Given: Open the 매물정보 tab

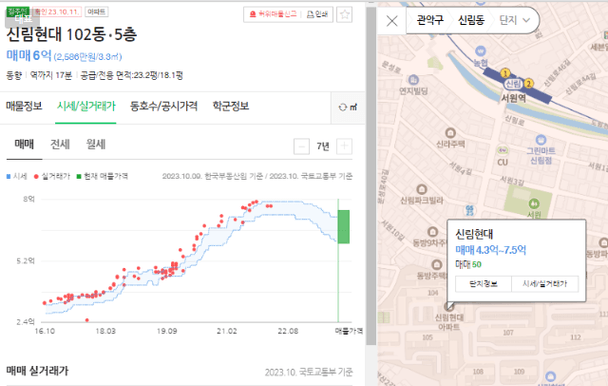Looking at the screenshot, I should pyautogui.click(x=24, y=106).
